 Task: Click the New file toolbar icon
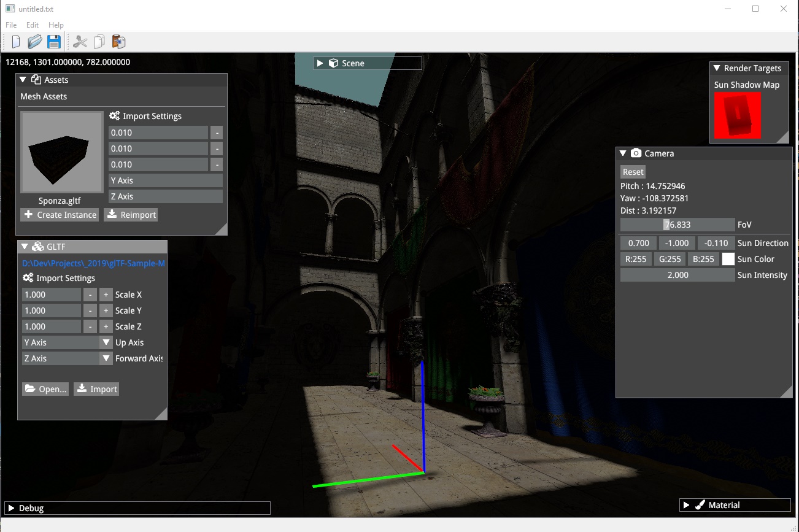coord(17,42)
